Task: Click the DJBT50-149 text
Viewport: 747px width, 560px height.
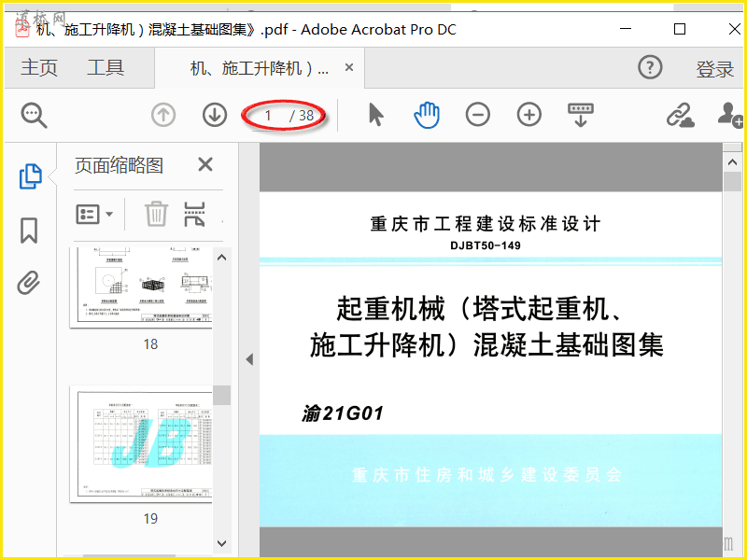Action: point(486,245)
